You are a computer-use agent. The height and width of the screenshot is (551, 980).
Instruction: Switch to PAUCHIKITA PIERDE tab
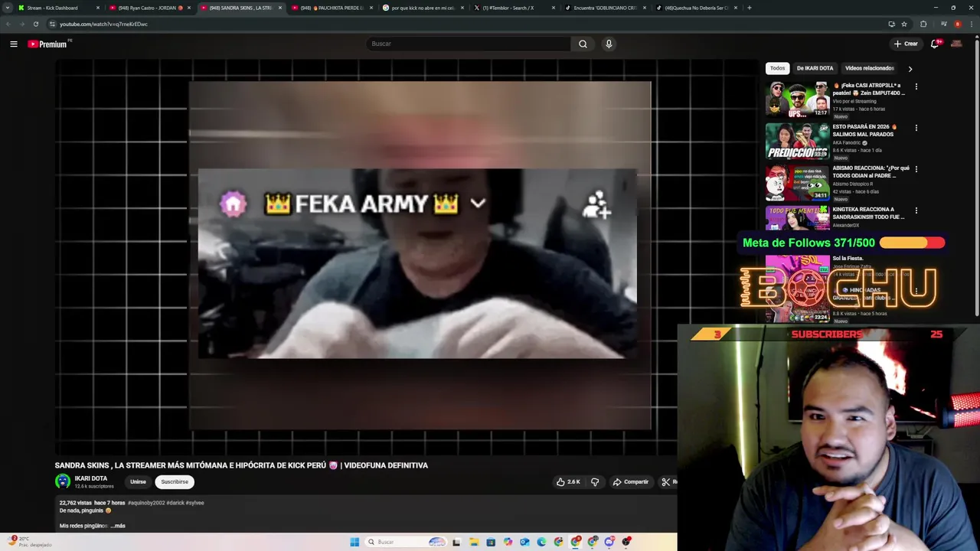332,8
